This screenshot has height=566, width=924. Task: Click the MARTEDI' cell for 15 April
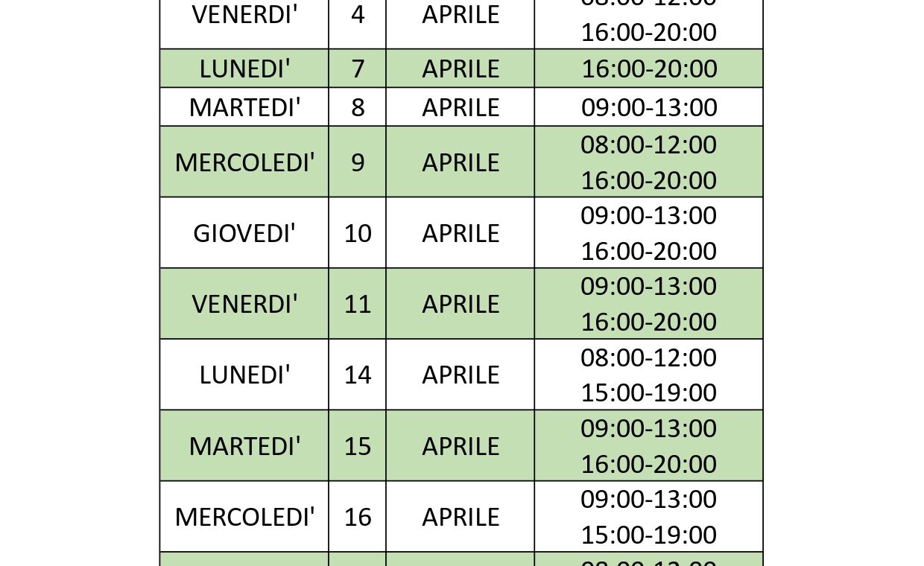click(x=244, y=446)
